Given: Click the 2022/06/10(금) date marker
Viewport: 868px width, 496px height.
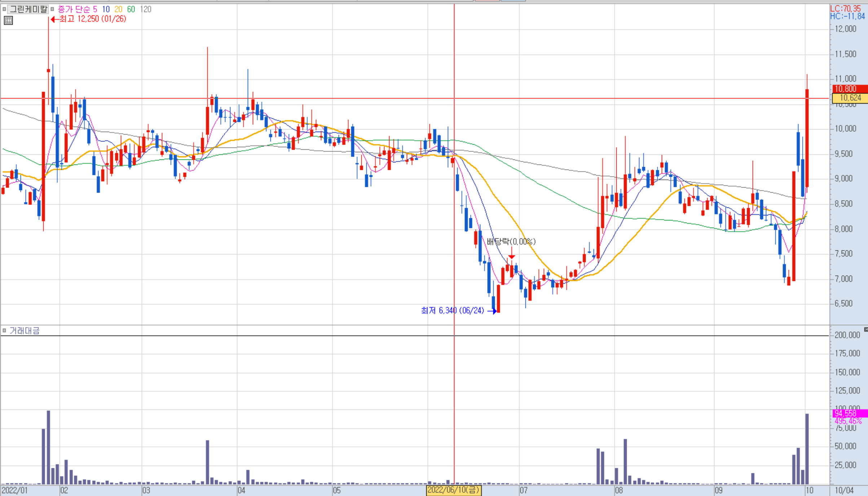Looking at the screenshot, I should [x=454, y=490].
